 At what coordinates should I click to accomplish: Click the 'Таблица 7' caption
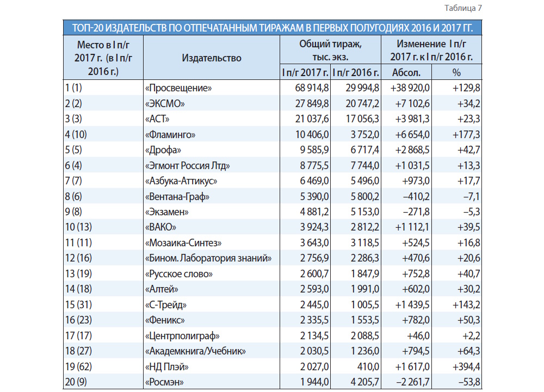click(463, 8)
